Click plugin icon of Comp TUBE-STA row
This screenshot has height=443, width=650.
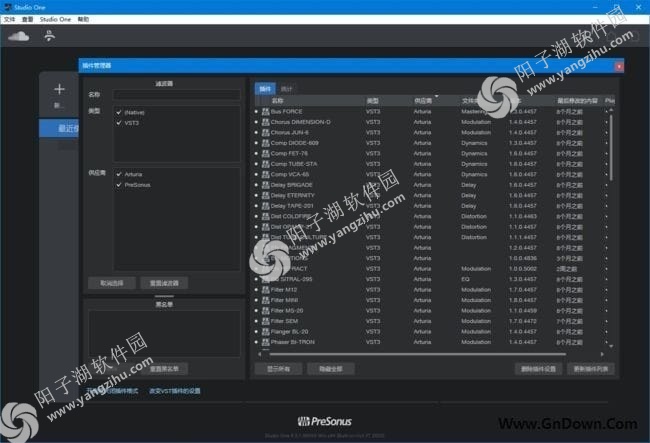click(266, 164)
